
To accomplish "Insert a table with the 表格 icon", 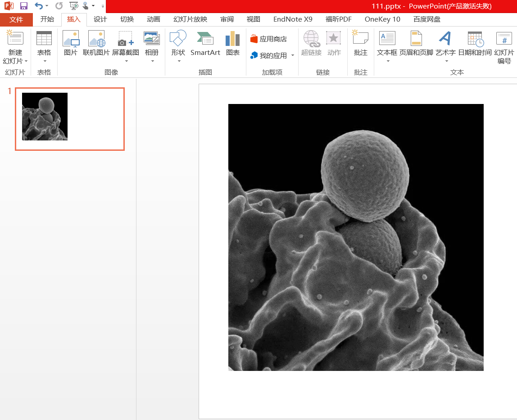I will coord(44,39).
